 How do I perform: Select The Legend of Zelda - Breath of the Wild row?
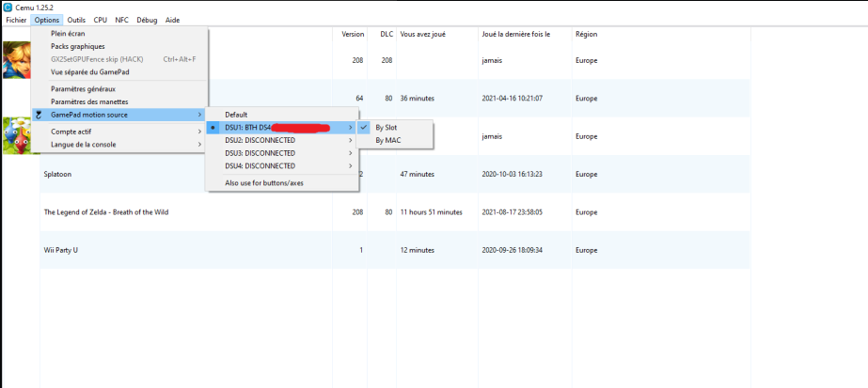(x=105, y=212)
